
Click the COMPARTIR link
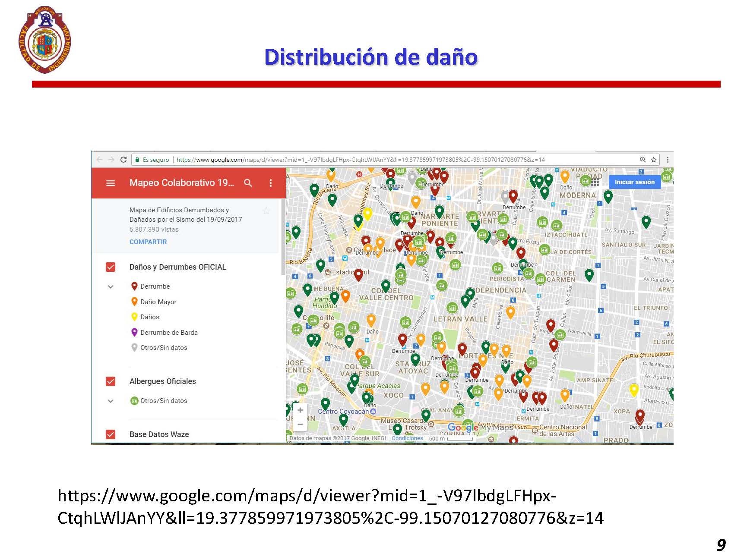tap(148, 242)
